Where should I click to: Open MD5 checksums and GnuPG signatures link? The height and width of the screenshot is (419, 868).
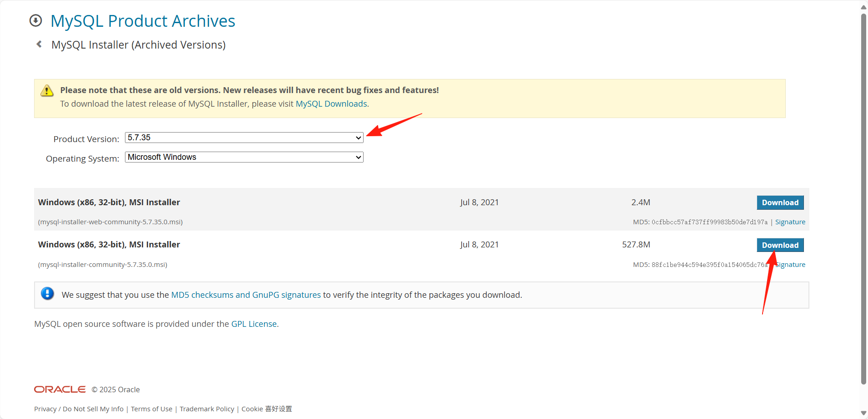tap(246, 295)
